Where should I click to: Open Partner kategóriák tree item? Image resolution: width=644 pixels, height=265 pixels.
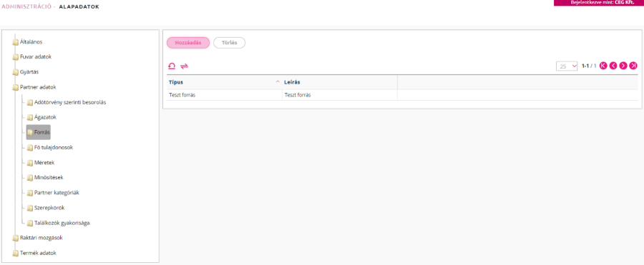(x=57, y=192)
